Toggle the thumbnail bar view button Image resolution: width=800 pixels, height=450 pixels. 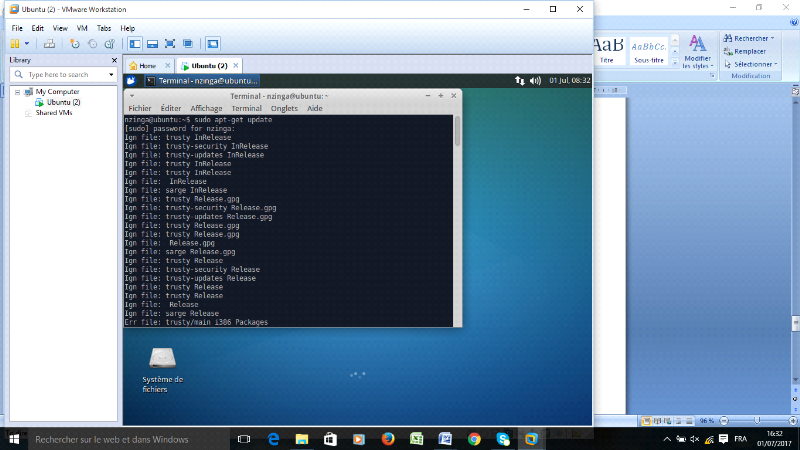(x=152, y=43)
